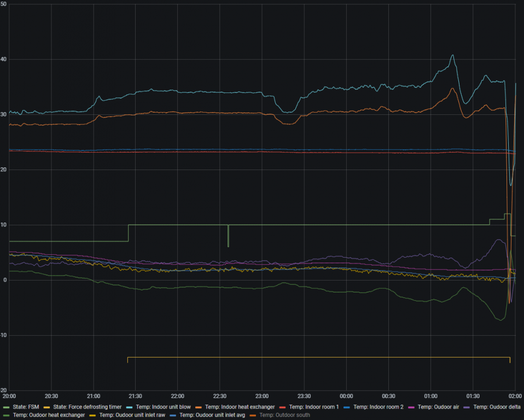
Task: Select Temp: Indoor heat exchanger legend
Action: 240,407
